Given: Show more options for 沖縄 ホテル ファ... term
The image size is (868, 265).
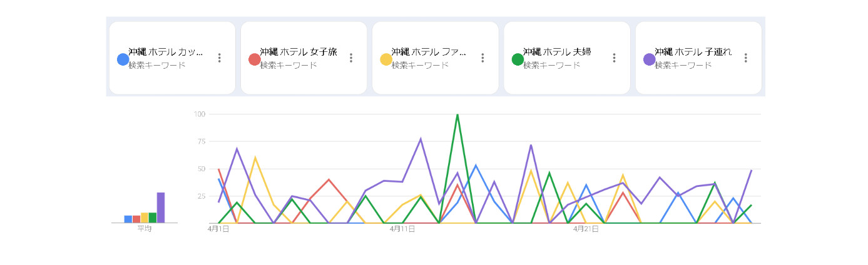Looking at the screenshot, I should 483,58.
